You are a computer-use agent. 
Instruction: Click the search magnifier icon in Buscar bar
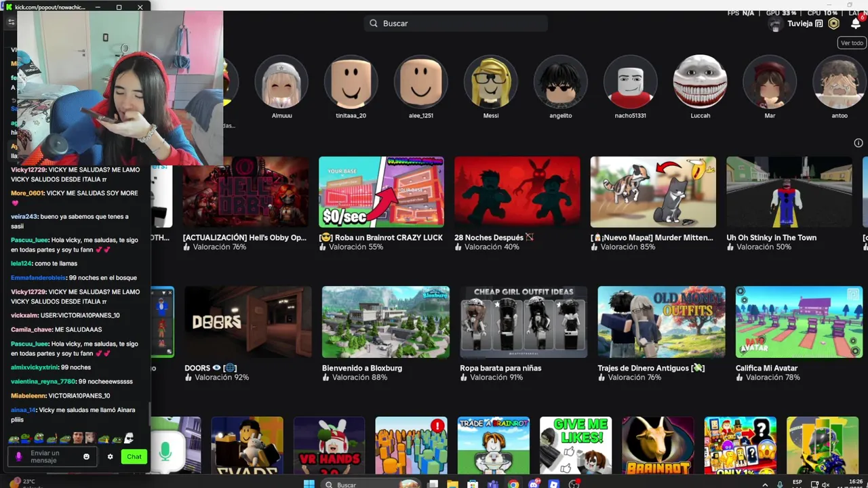pyautogui.click(x=374, y=23)
